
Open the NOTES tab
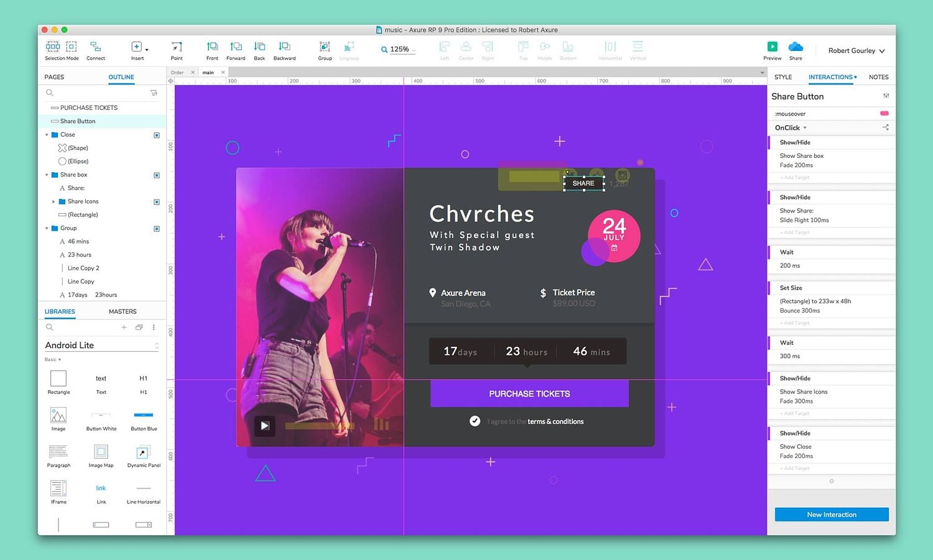pos(878,77)
